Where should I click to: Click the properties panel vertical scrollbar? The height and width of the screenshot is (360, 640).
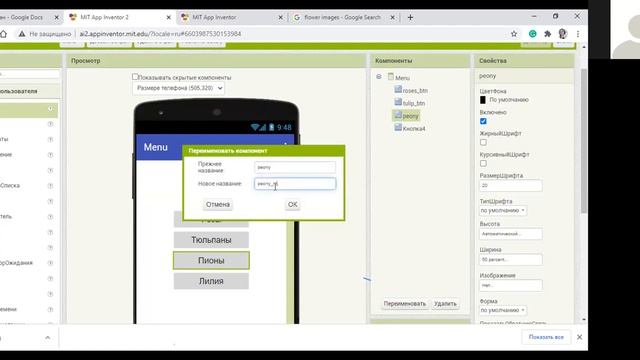pos(584,141)
